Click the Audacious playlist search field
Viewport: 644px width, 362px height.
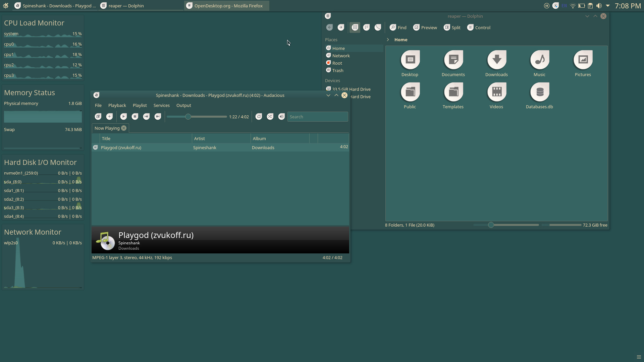click(318, 117)
